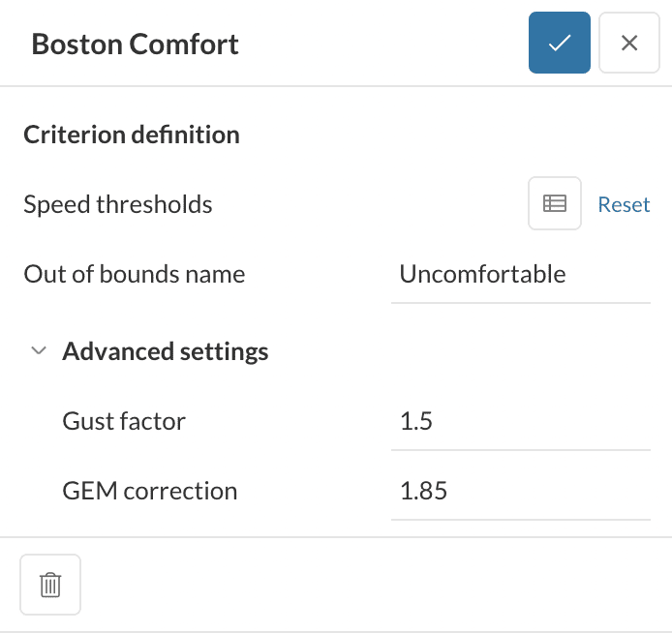Click the 1.85 correction value
Image resolution: width=672 pixels, height=633 pixels.
pos(423,492)
